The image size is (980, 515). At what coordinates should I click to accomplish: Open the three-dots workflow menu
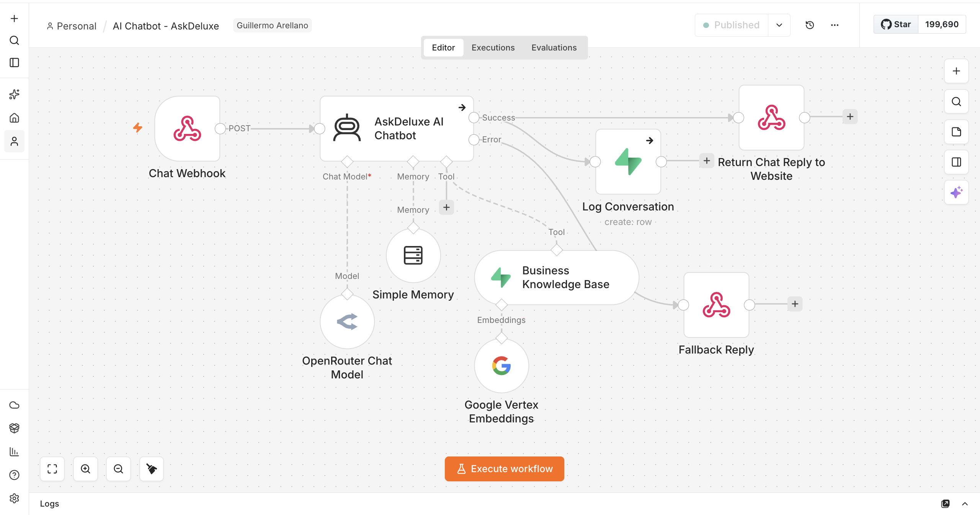[835, 25]
